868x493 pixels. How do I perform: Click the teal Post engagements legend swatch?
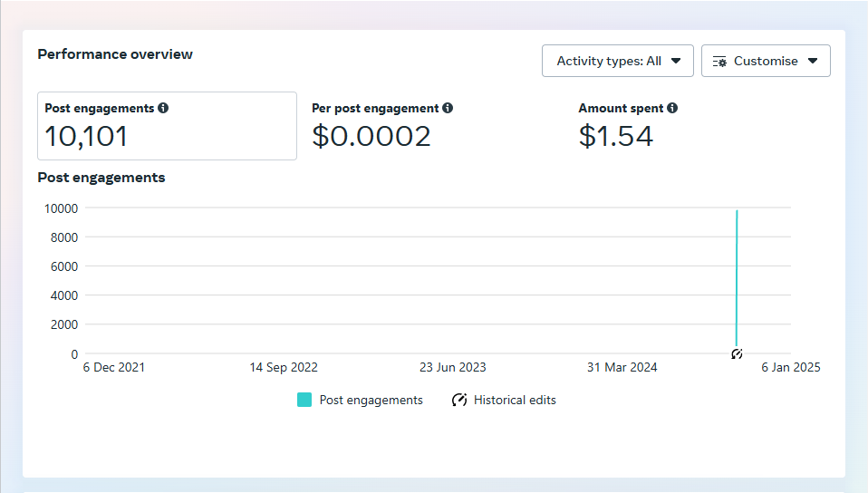[x=304, y=400]
